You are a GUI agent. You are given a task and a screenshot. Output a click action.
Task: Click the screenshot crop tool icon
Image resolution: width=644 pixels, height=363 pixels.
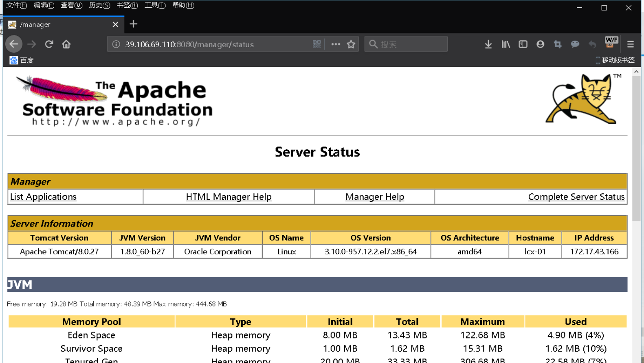[558, 44]
